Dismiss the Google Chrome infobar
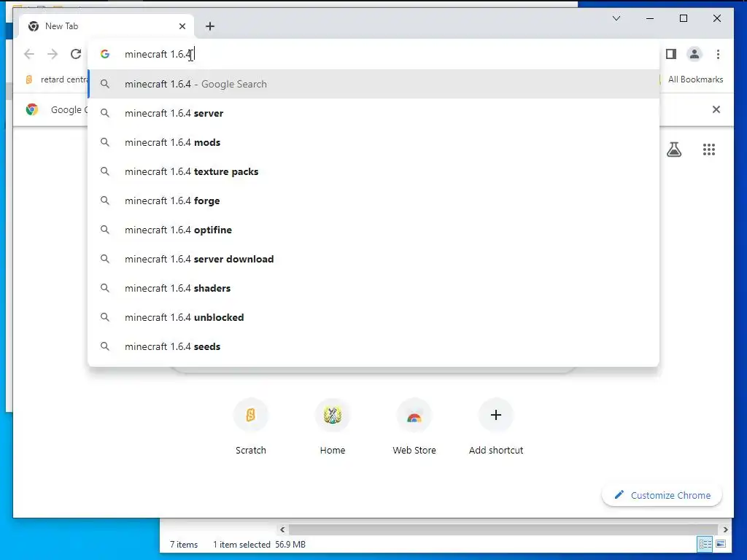Image resolution: width=747 pixels, height=560 pixels. pos(716,109)
